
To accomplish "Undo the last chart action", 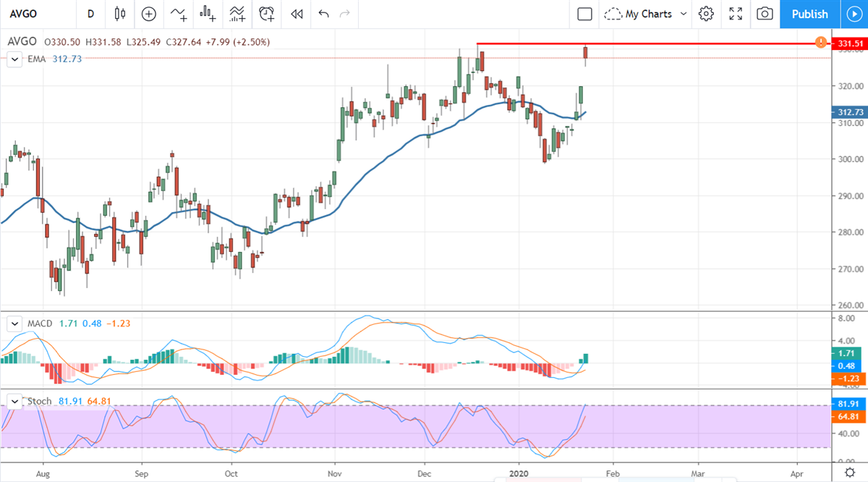I will (x=323, y=14).
